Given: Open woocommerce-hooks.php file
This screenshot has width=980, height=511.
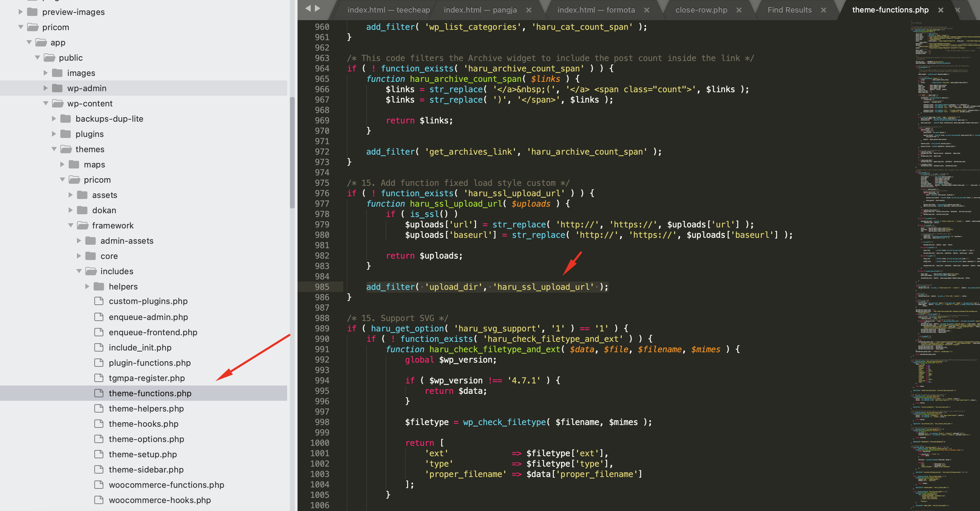Looking at the screenshot, I should (x=160, y=500).
